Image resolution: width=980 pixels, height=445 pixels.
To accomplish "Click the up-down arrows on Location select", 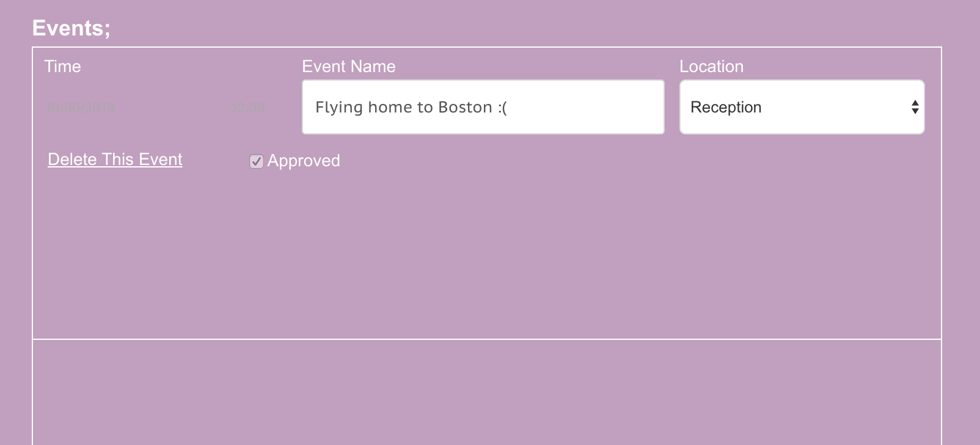I will pos(915,108).
